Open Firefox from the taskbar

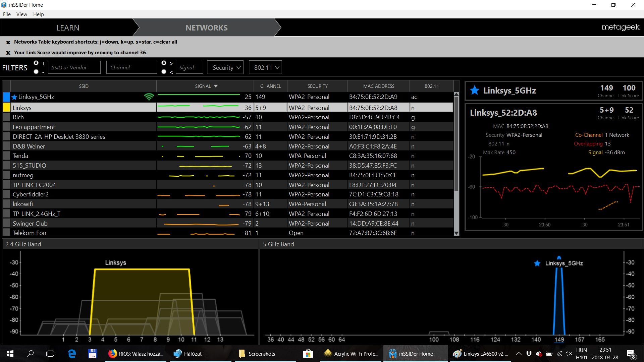click(x=113, y=354)
